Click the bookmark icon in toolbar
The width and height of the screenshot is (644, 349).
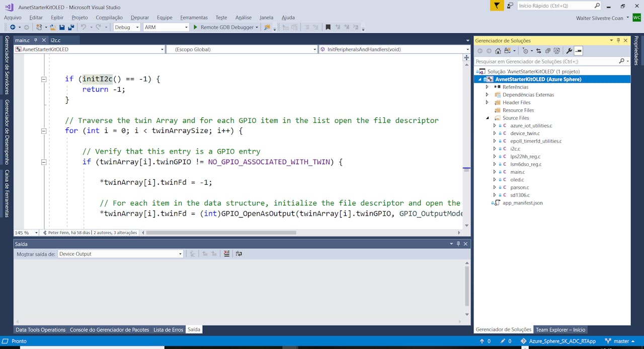(328, 27)
